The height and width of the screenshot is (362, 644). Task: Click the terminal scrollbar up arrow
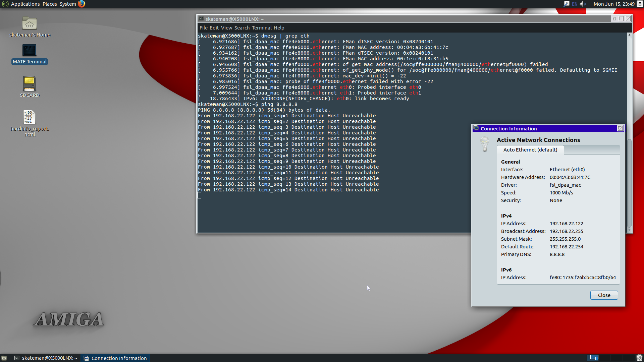(x=629, y=35)
